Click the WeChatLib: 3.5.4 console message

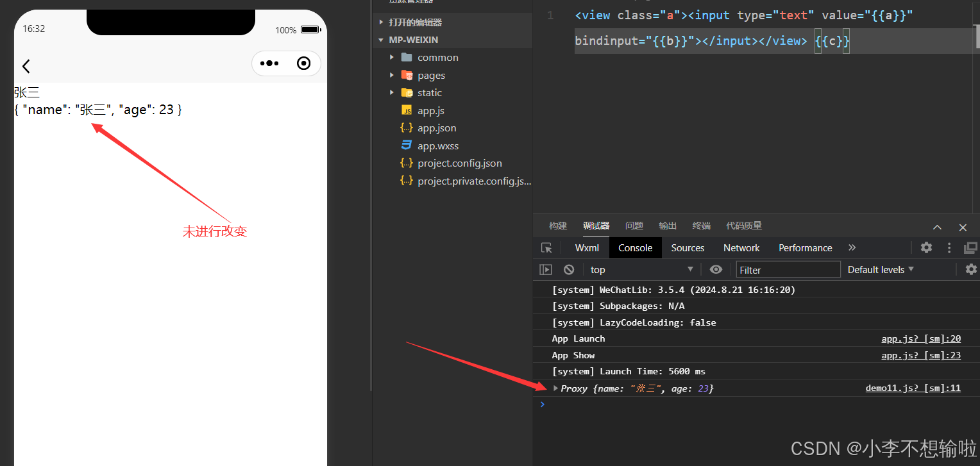pyautogui.click(x=673, y=290)
